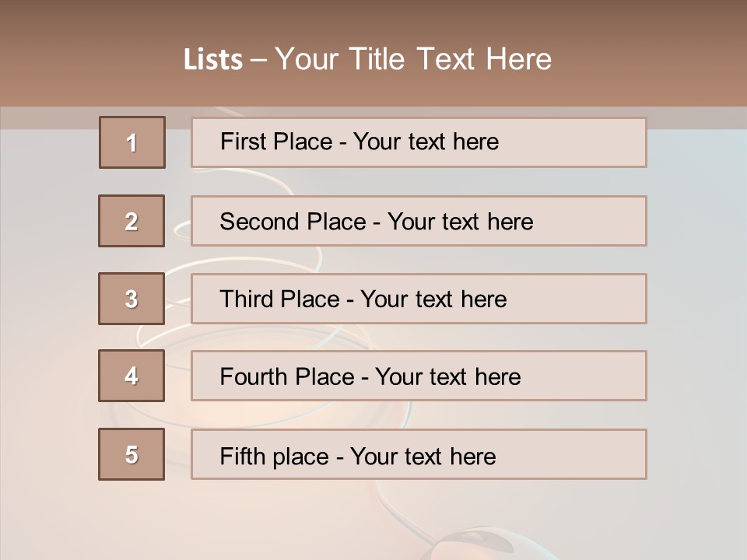Click the number 1 box
747x560 pixels.
tap(132, 142)
